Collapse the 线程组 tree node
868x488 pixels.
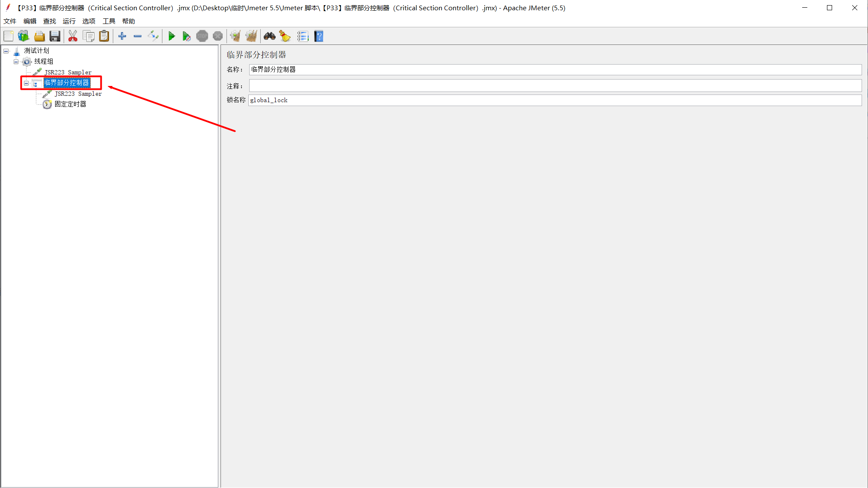point(16,62)
